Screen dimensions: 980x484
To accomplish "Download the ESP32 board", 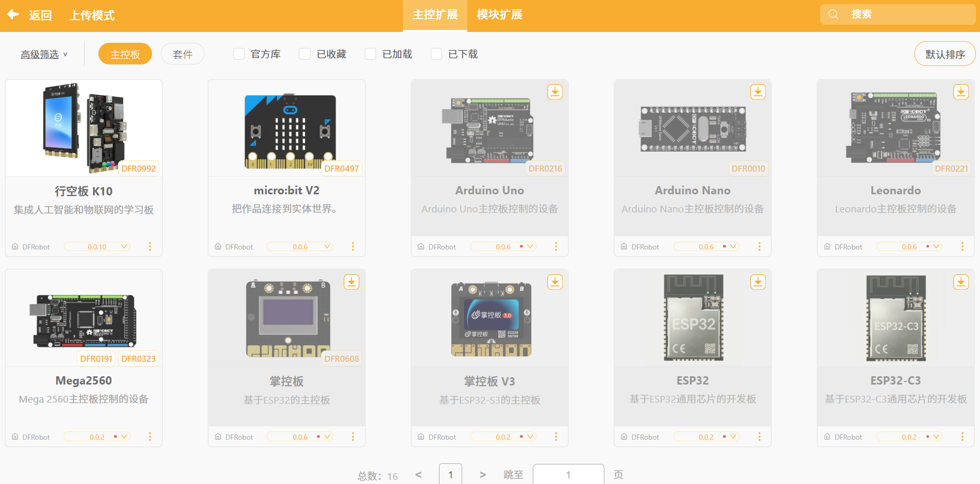I will click(x=758, y=282).
